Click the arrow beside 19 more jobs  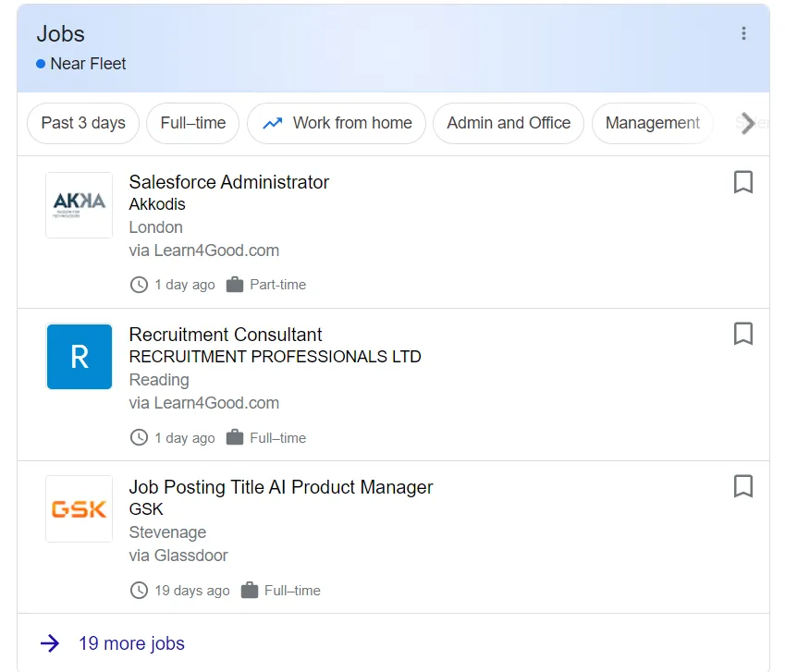[x=48, y=643]
